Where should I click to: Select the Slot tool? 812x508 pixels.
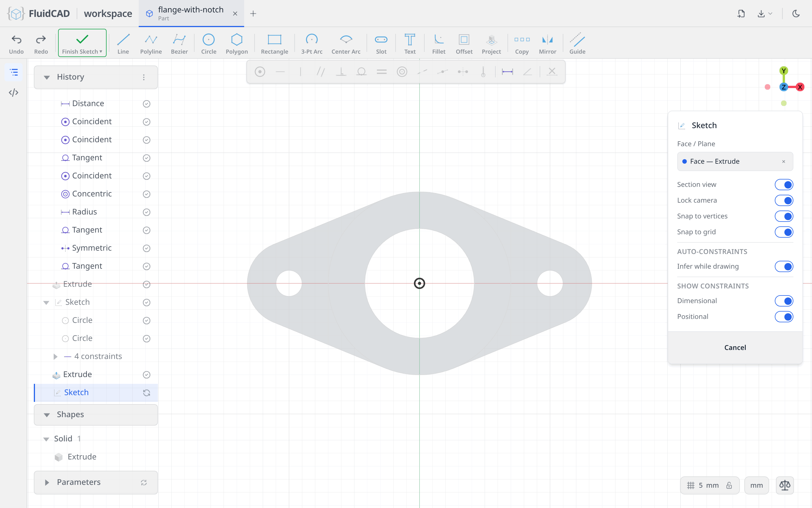pyautogui.click(x=381, y=44)
